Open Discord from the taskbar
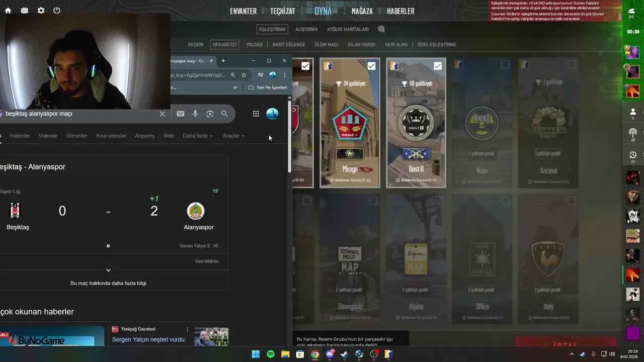The height and width of the screenshot is (362, 644). click(330, 354)
